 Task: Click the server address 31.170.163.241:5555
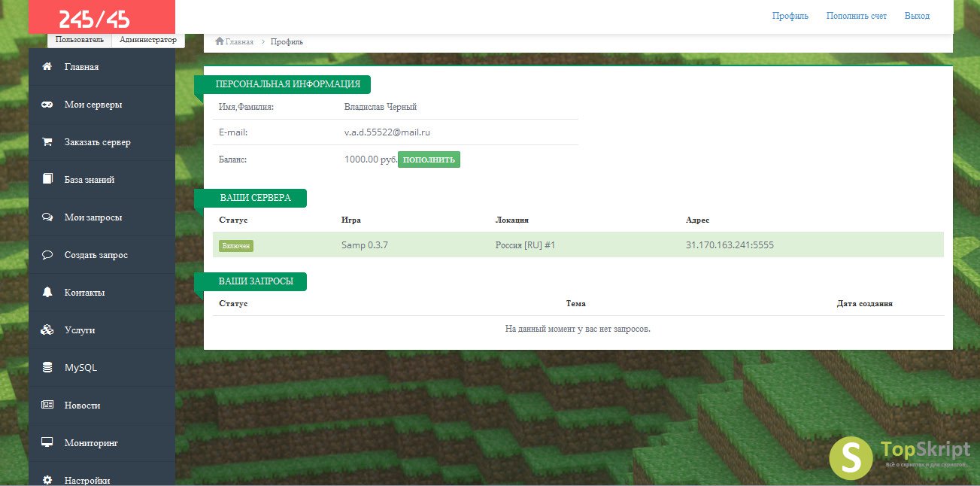(x=730, y=245)
